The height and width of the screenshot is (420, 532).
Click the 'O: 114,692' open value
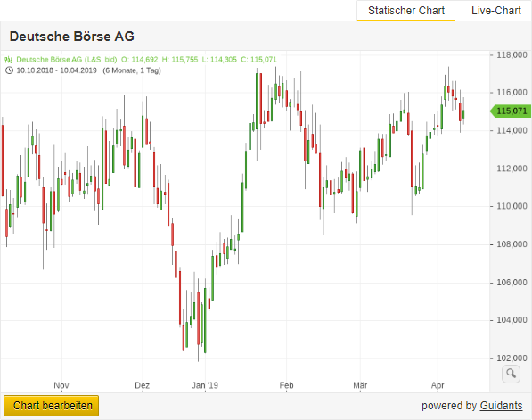pyautogui.click(x=139, y=60)
